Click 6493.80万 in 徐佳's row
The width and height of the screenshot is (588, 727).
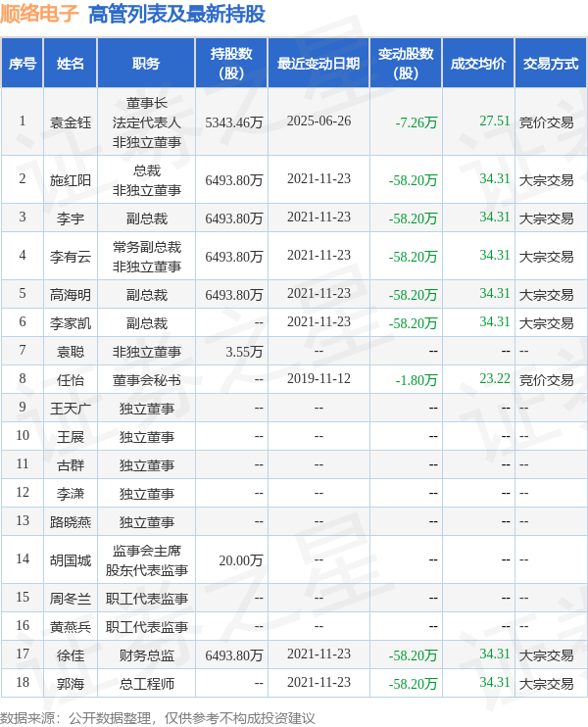tap(234, 655)
